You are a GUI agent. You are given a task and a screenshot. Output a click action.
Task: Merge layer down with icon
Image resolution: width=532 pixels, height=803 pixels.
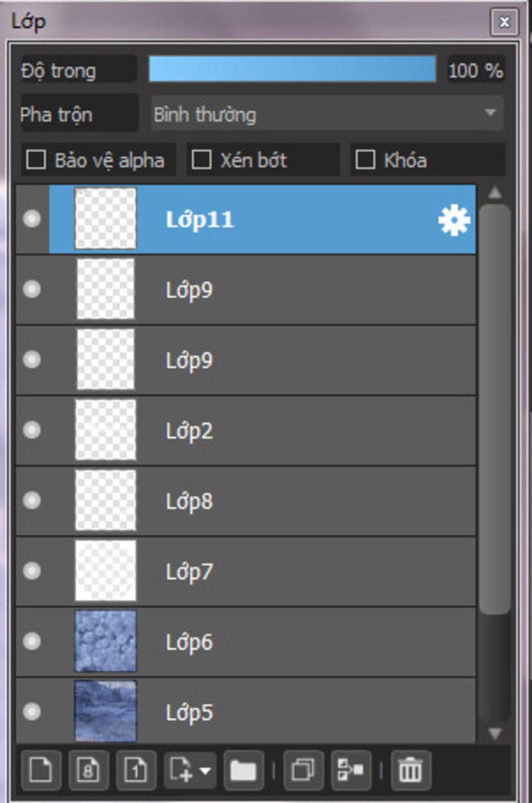click(x=351, y=770)
